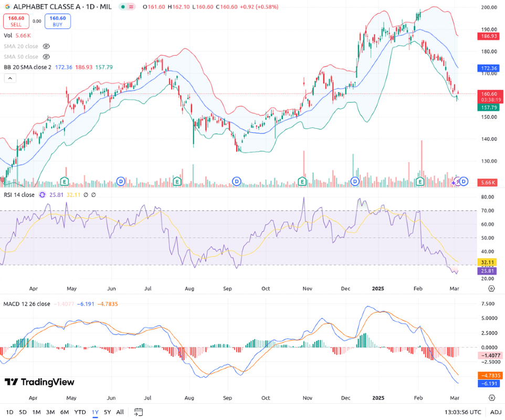Click the 160.60 BUY button
505x420 pixels.
(58, 21)
